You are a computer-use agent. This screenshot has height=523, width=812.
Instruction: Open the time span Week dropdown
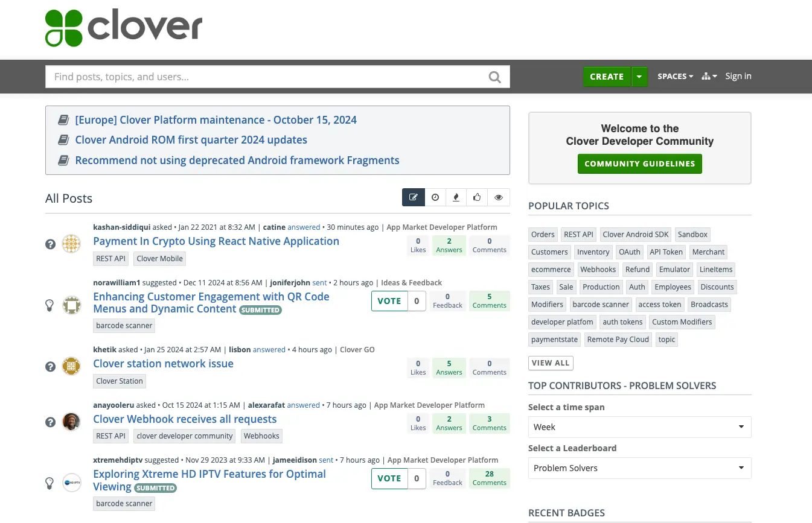[x=639, y=426]
